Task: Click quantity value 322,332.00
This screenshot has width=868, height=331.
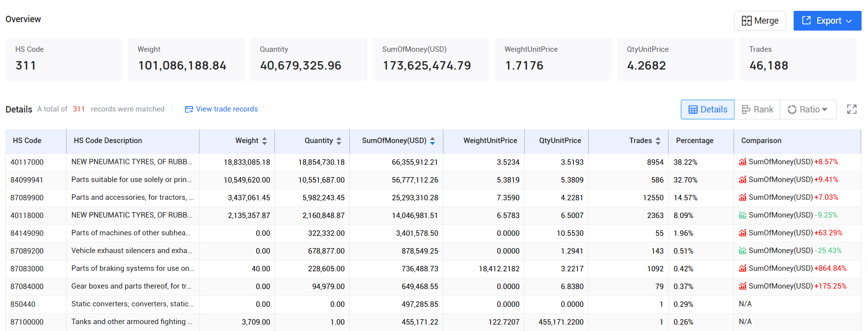Action: pyautogui.click(x=326, y=233)
